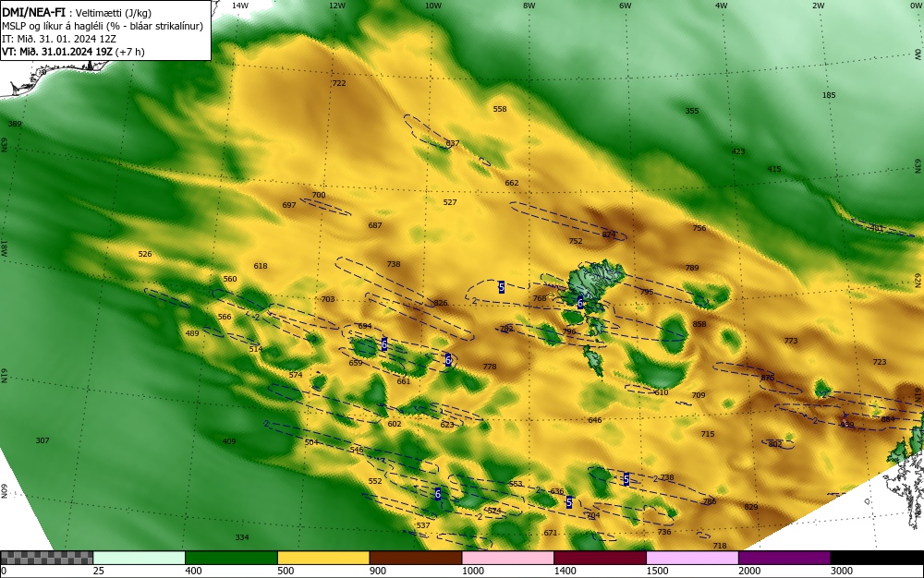Click the '874' value in brown area
The width and height of the screenshot is (924, 578).
coord(609,235)
